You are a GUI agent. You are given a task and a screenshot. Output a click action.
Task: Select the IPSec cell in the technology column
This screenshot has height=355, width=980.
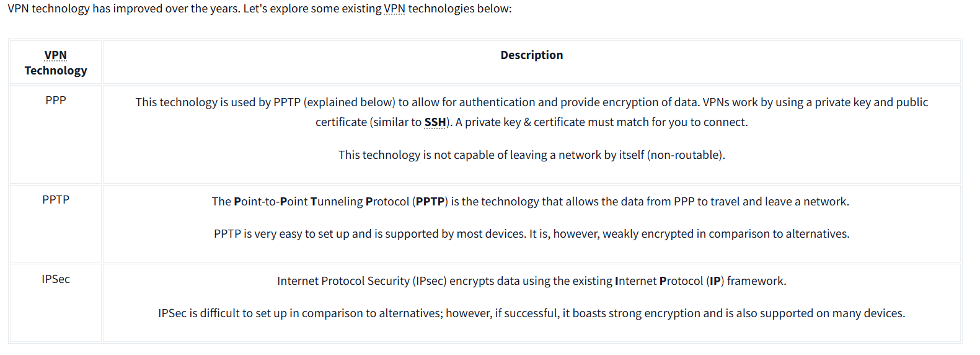click(x=56, y=279)
